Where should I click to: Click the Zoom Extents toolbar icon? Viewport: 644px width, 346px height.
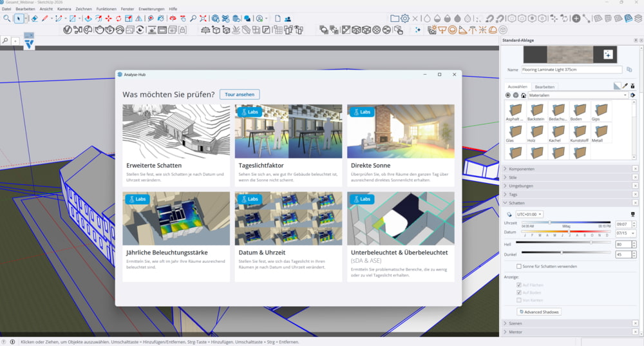[x=203, y=19]
